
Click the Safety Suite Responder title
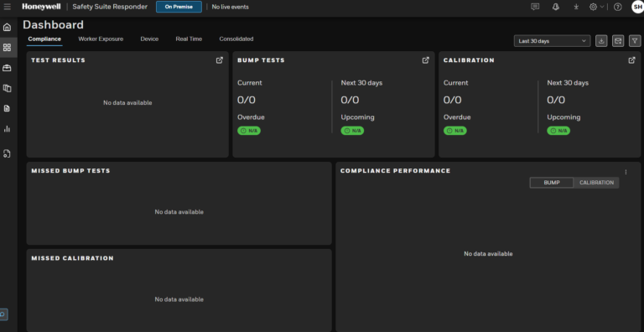110,7
